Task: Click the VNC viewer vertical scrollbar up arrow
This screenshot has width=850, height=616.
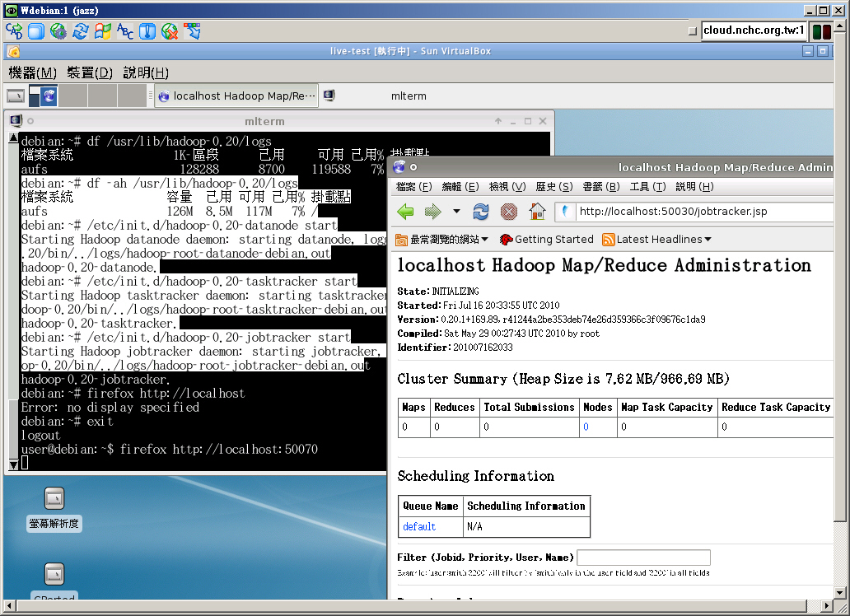Action: [x=840, y=25]
